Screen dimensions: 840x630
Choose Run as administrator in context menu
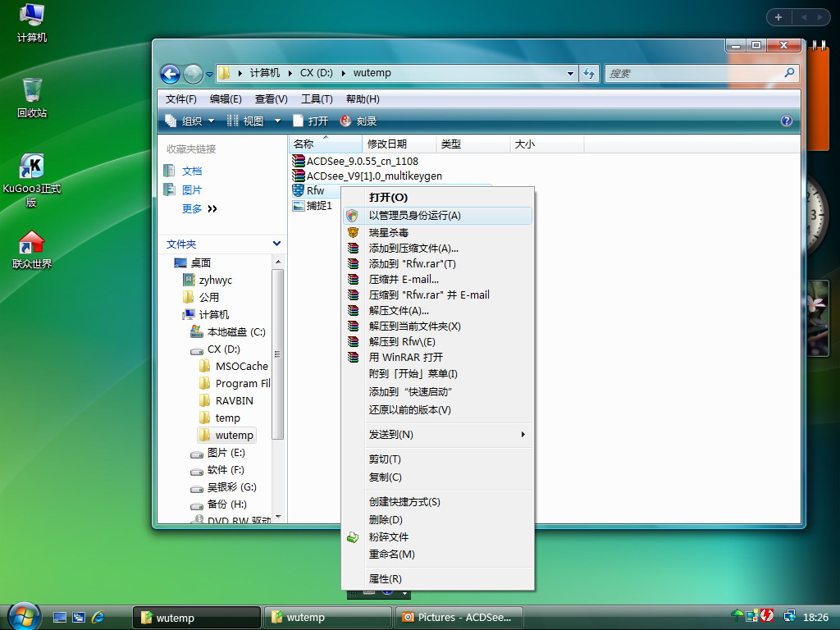(414, 216)
